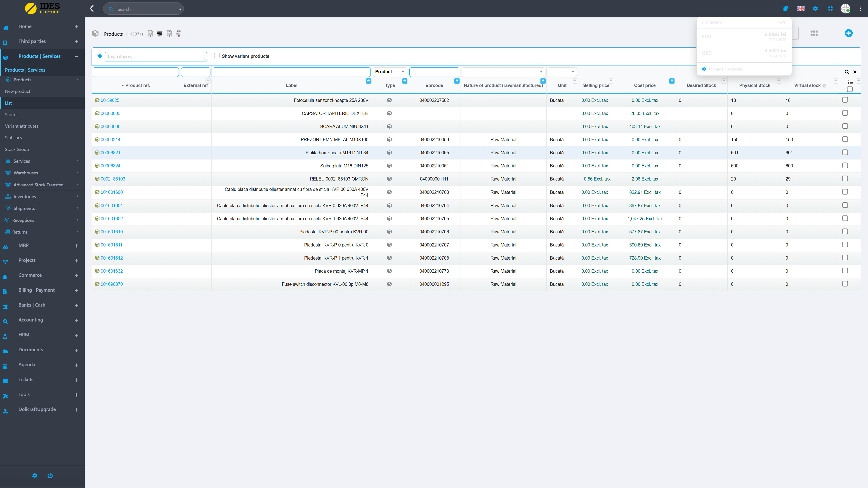Enable Show variant products checkbox

click(217, 56)
